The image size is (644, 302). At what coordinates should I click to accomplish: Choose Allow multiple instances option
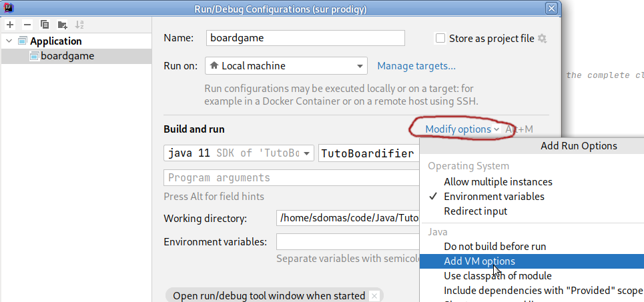[498, 181]
